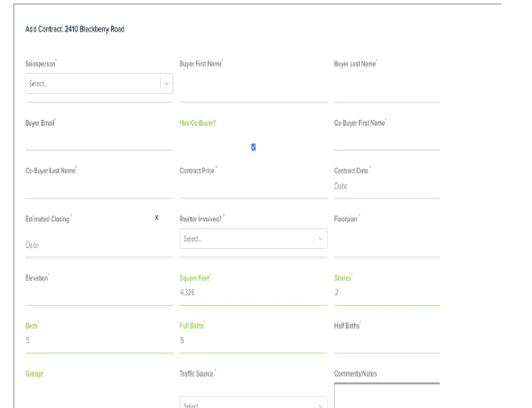Viewport: 532px width, 408px height.
Task: Click inside the Comments/Notes text area
Action: (x=387, y=396)
